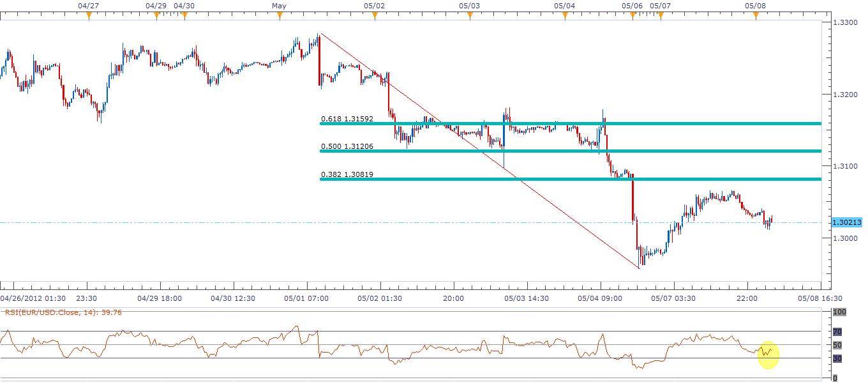The height and width of the screenshot is (382, 868).
Task: Select the 0.500 1.31206 Fibonacci label
Action: tap(347, 146)
